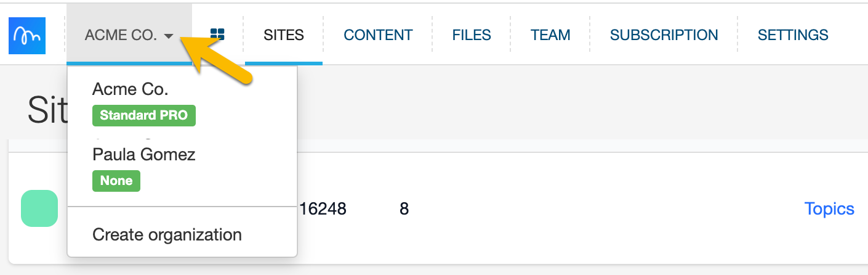Switch to Paula Gomez account
The image size is (868, 275).
pos(144,155)
